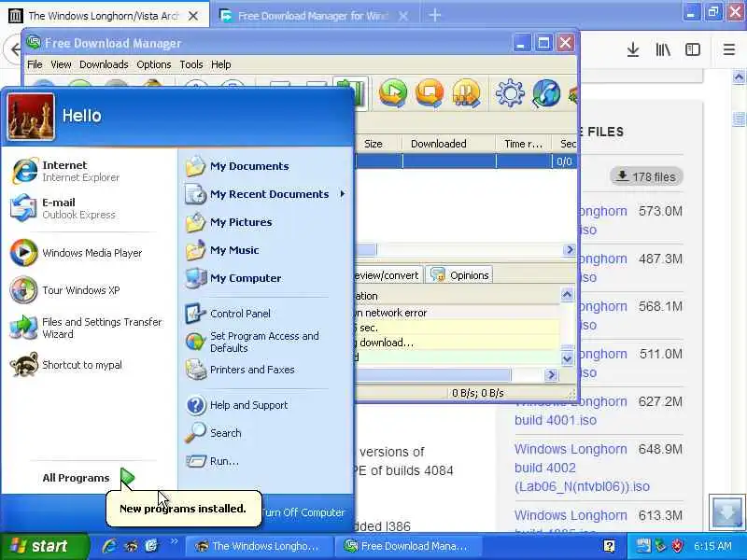Start Tour Windows XP
The height and width of the screenshot is (560, 747).
click(88, 290)
